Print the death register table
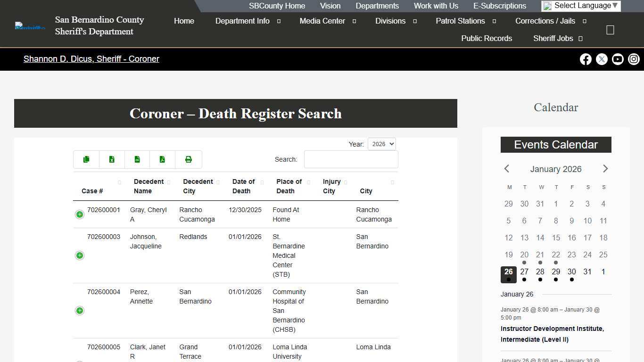 pos(188,159)
